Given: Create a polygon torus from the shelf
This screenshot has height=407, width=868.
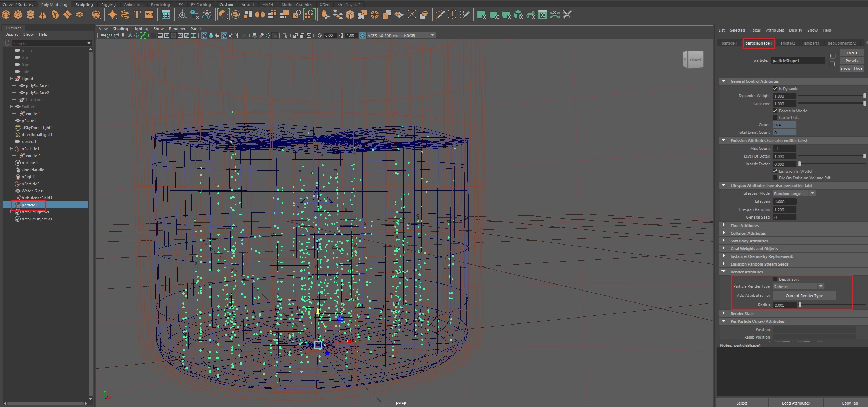Looking at the screenshot, I should click(x=55, y=14).
